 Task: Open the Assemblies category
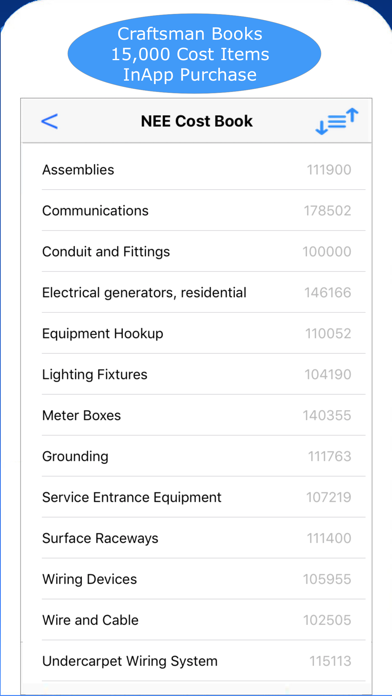pyautogui.click(x=196, y=170)
